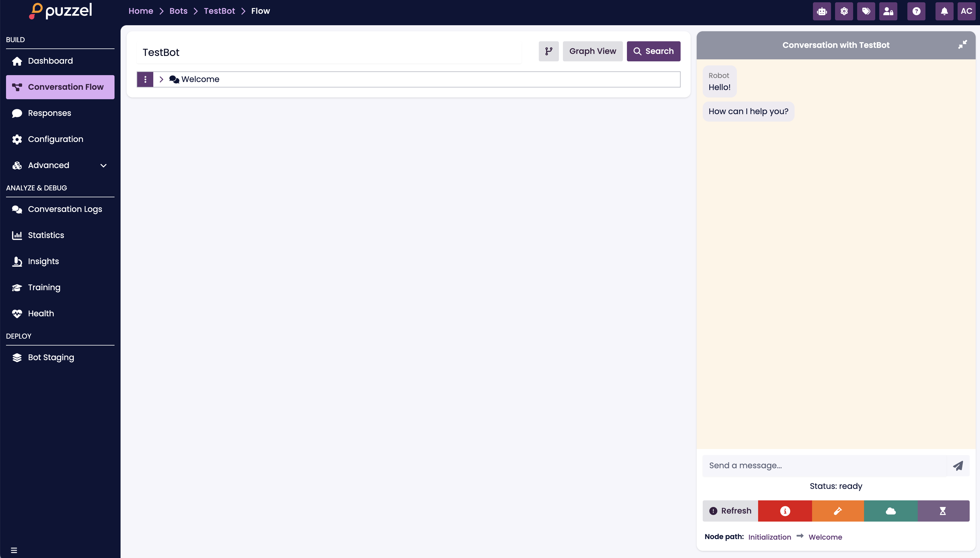The height and width of the screenshot is (558, 980).
Task: Click the branch icon beside Graph View
Action: pos(549,51)
